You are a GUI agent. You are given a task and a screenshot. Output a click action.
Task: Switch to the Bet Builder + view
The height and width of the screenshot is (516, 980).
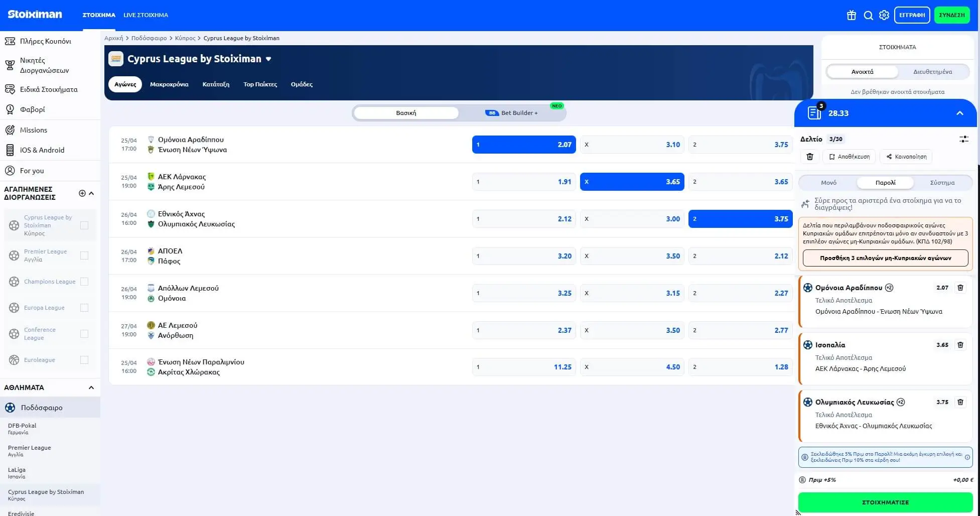[x=512, y=113]
